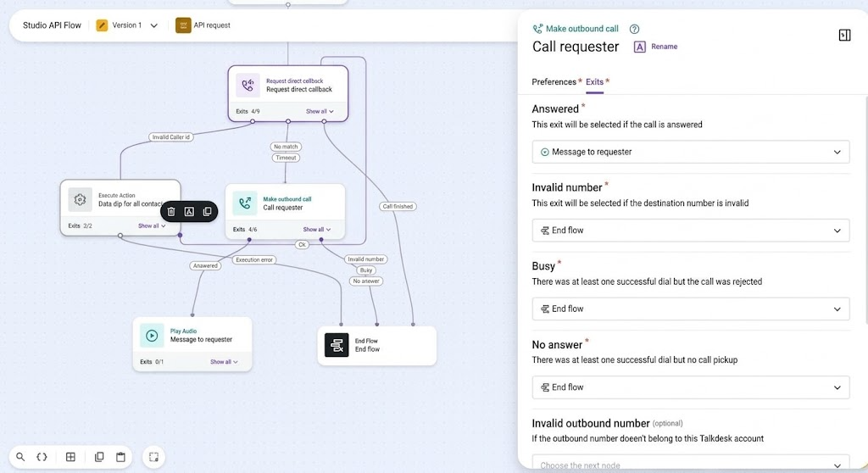Delete node using the trash icon
868x473 pixels.
coord(171,212)
